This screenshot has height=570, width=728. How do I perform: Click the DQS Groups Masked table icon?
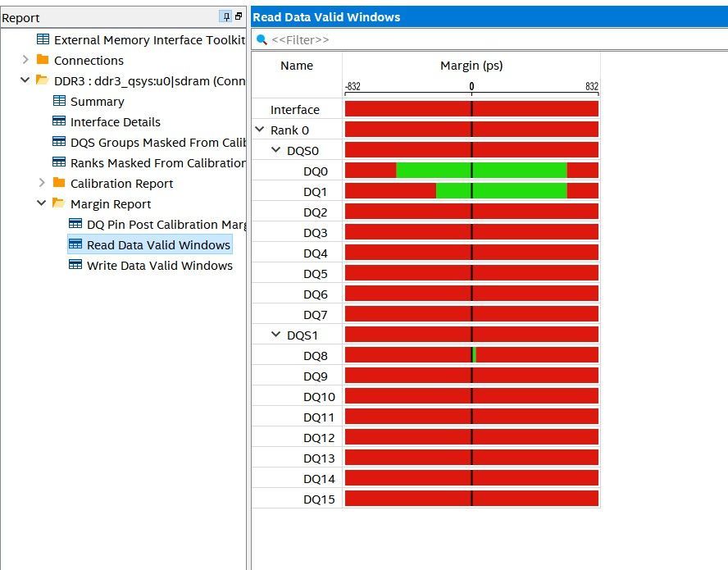click(59, 141)
